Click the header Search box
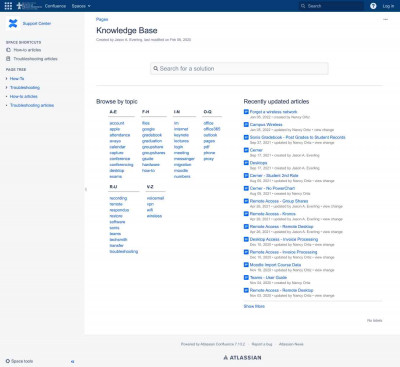The image size is (400, 367). pos(331,6)
